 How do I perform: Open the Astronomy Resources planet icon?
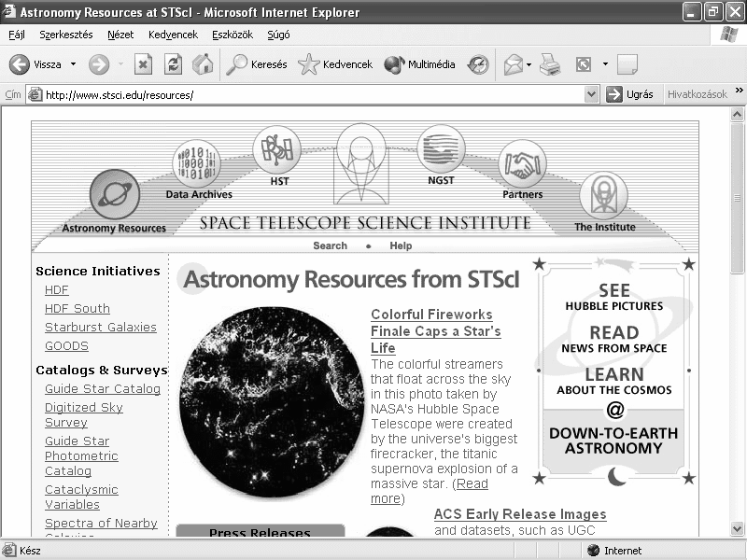[114, 194]
